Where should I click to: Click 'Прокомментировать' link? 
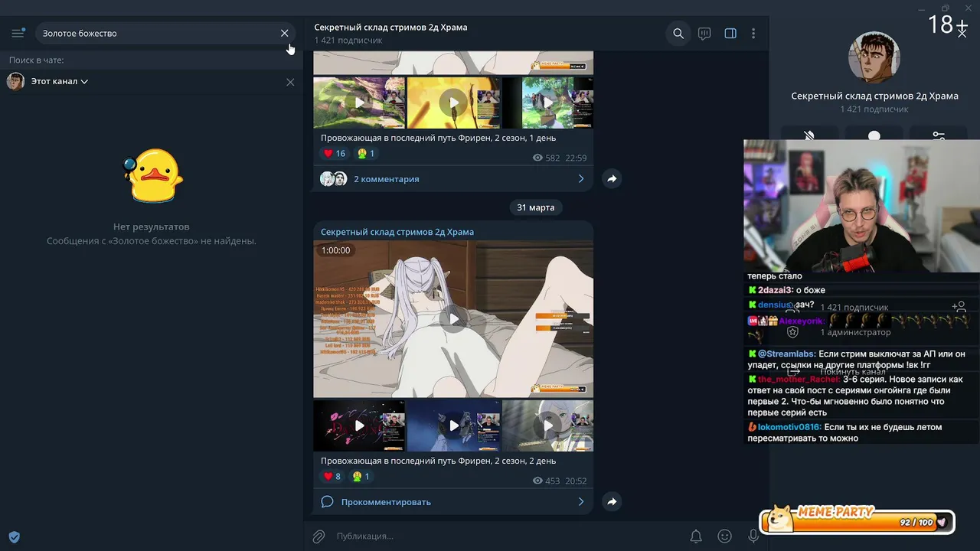click(386, 502)
